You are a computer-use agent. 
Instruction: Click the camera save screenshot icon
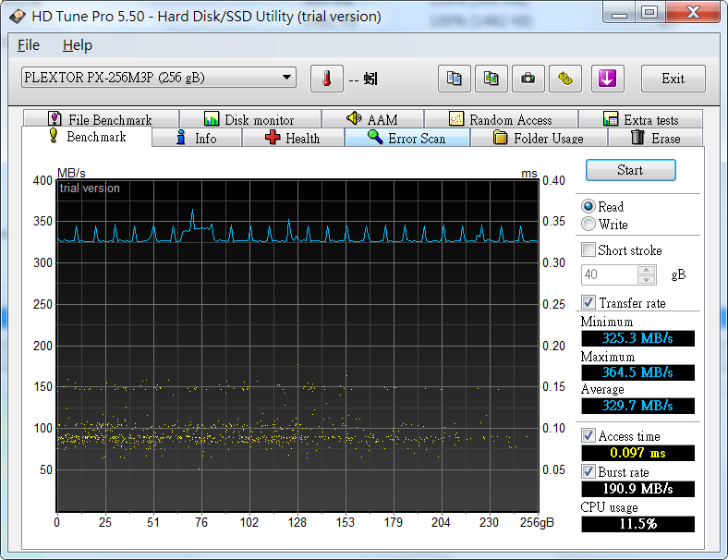(528, 79)
